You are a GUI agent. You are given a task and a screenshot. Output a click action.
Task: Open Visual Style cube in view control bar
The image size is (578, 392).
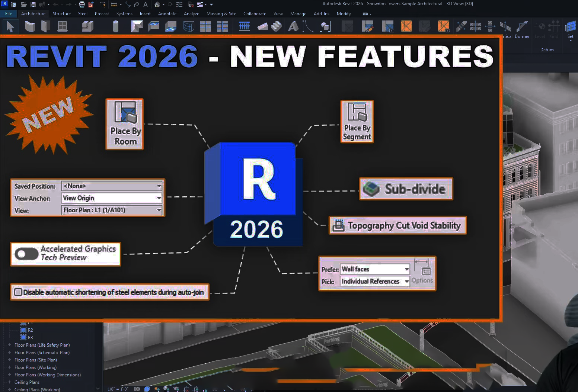point(147,389)
